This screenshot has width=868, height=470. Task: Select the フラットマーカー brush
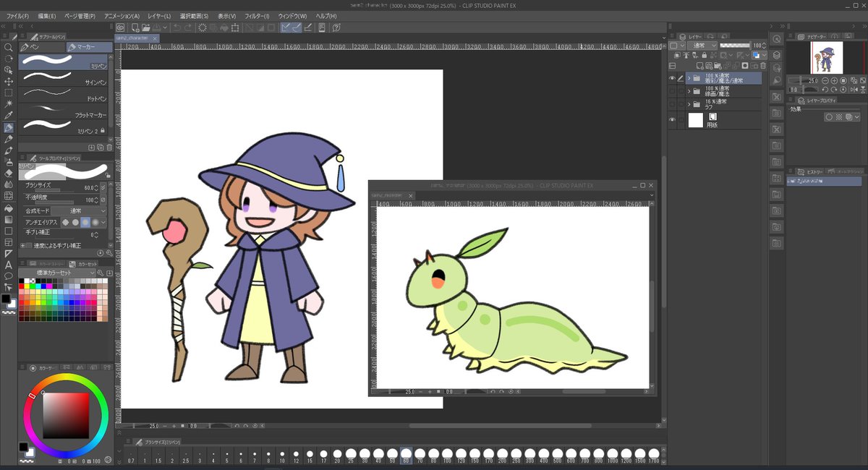pyautogui.click(x=64, y=109)
